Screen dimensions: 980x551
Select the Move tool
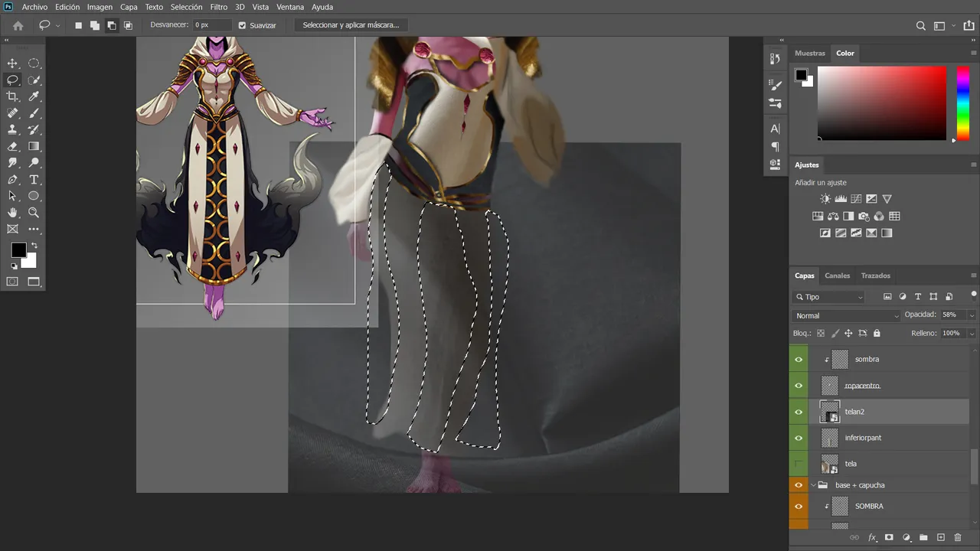pos(12,64)
